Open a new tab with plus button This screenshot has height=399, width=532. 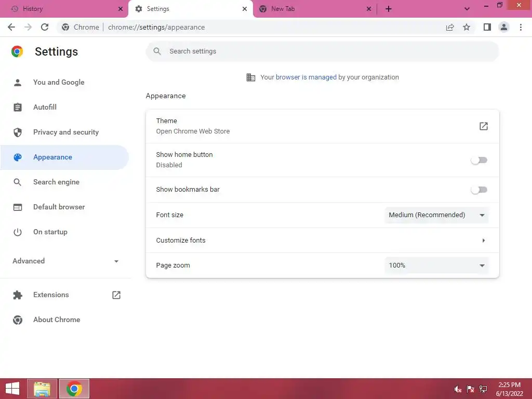[389, 9]
